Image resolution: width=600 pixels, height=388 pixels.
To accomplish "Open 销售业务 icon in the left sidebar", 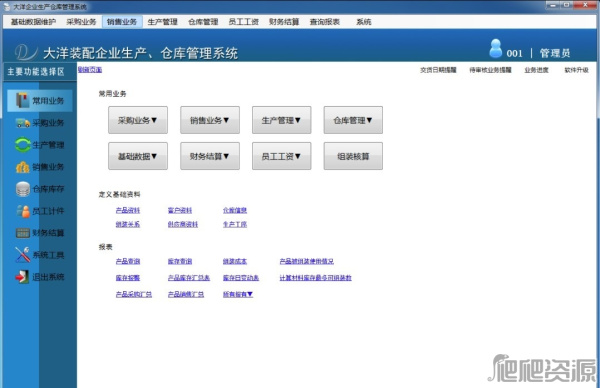I will (x=23, y=167).
